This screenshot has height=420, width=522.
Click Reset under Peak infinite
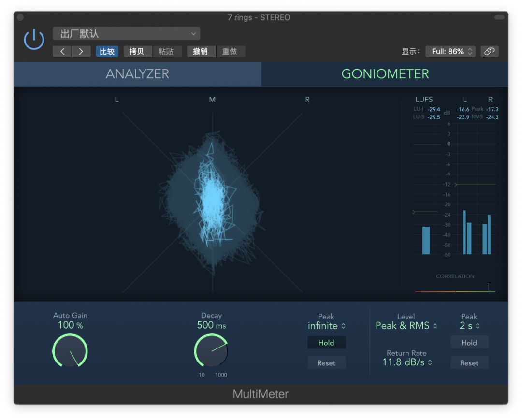click(x=326, y=363)
